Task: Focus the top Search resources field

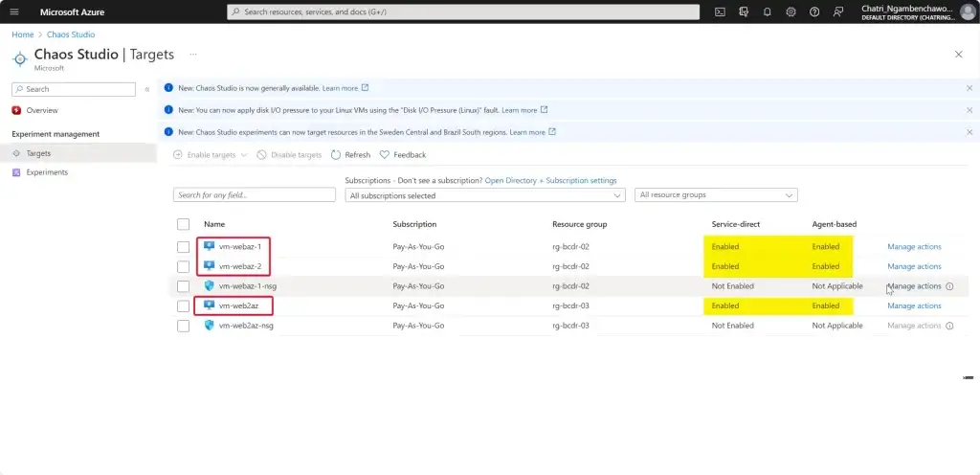Action: [463, 11]
